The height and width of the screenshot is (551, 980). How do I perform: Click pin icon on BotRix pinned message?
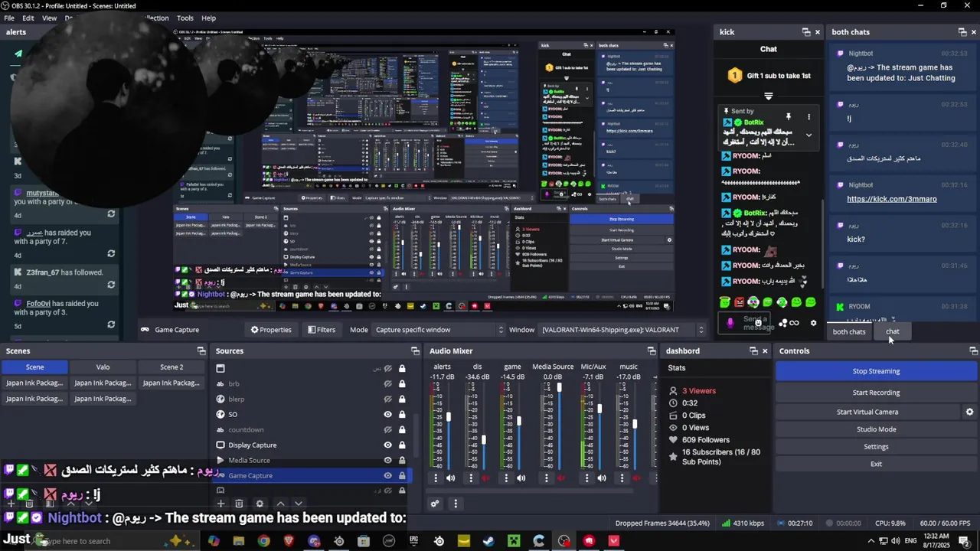click(x=788, y=116)
